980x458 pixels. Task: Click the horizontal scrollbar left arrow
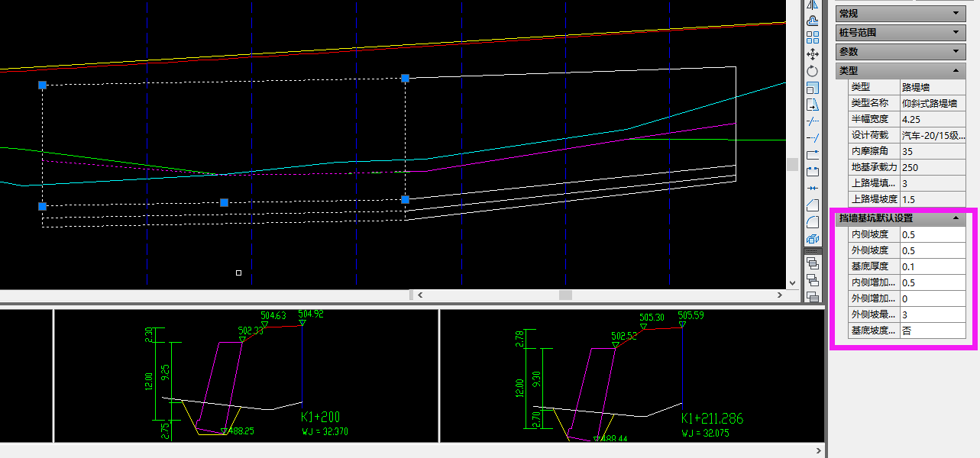click(x=419, y=295)
